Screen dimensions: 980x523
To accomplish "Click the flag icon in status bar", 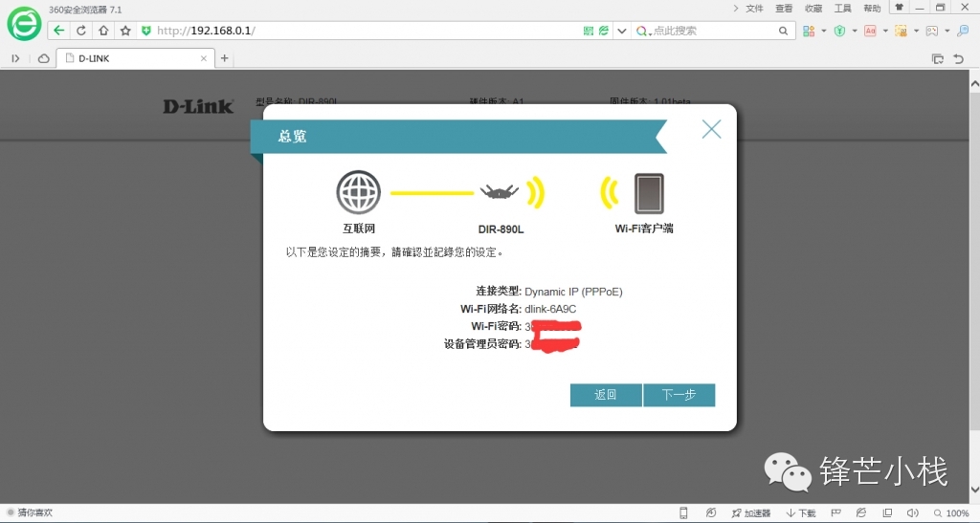I will tap(835, 513).
